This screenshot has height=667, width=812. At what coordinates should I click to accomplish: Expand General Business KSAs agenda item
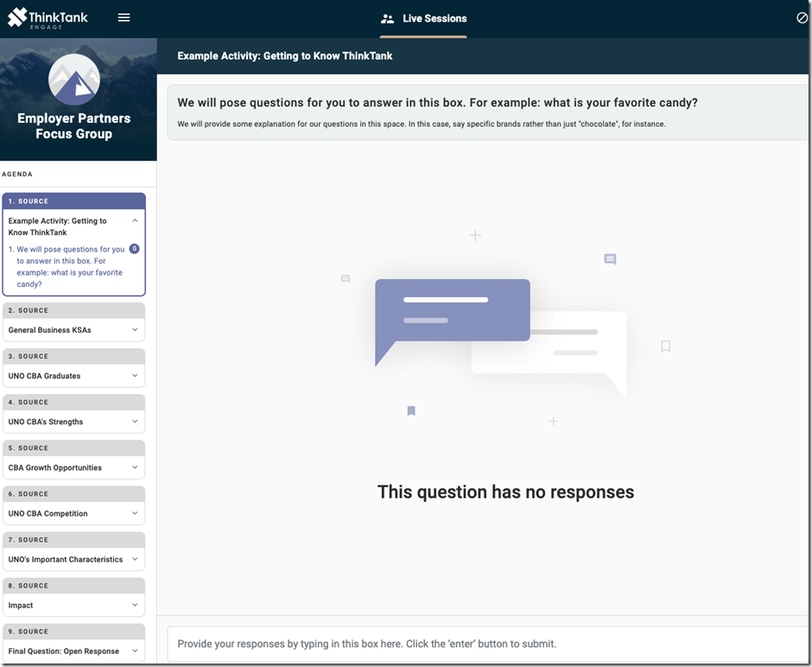135,330
